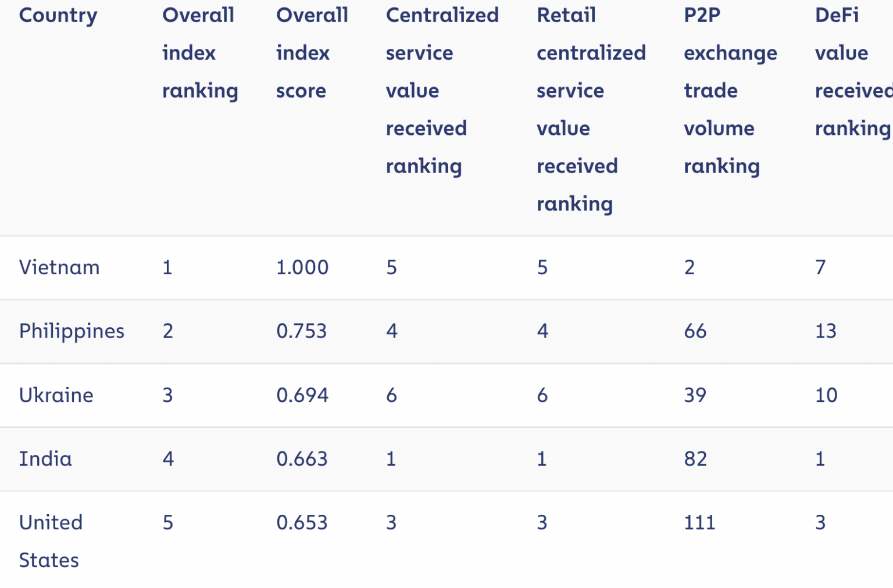Image resolution: width=893 pixels, height=588 pixels.
Task: Click the United States P2P ranking 111
Action: tap(699, 522)
